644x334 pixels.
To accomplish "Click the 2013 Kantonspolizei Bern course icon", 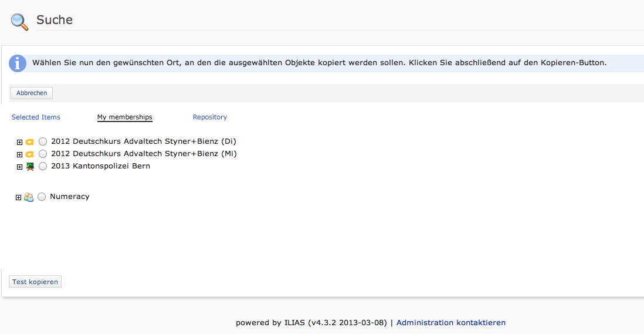I will [x=30, y=166].
